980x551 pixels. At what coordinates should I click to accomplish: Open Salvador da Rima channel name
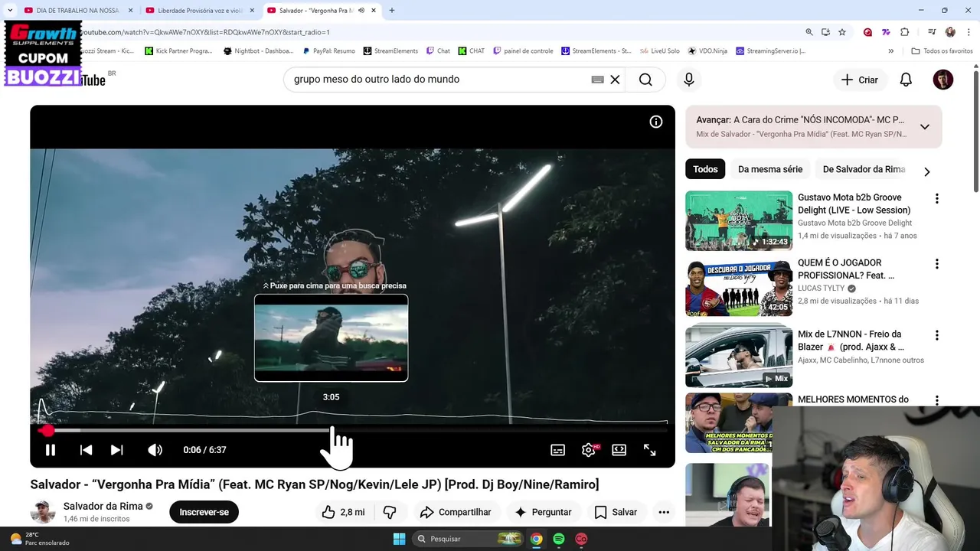click(103, 507)
